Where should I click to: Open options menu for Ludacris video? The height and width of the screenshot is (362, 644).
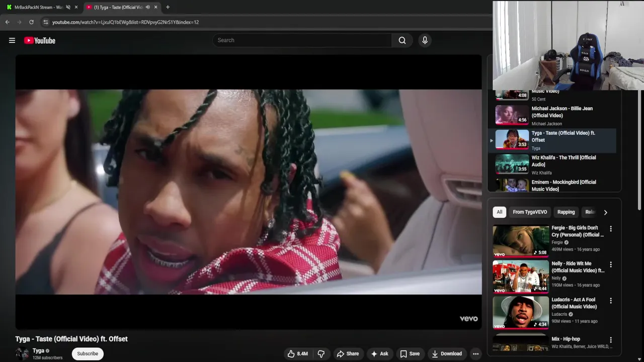[x=611, y=301]
